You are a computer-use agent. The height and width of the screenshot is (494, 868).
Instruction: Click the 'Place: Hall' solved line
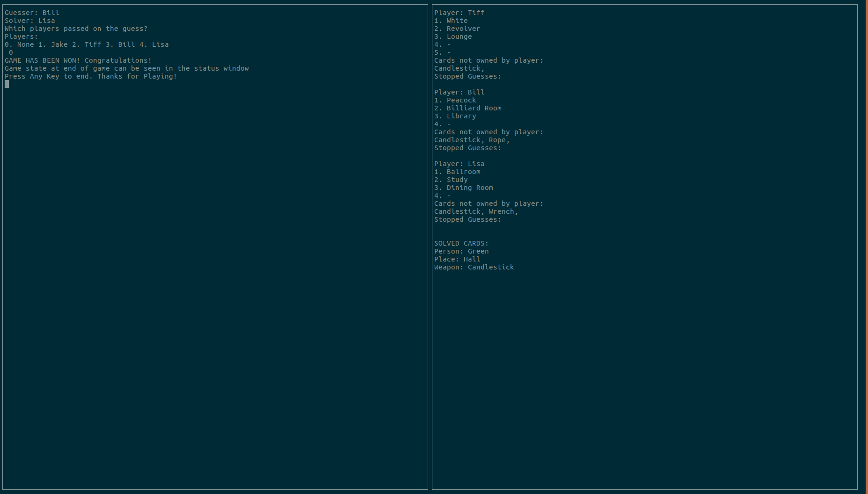click(x=457, y=259)
